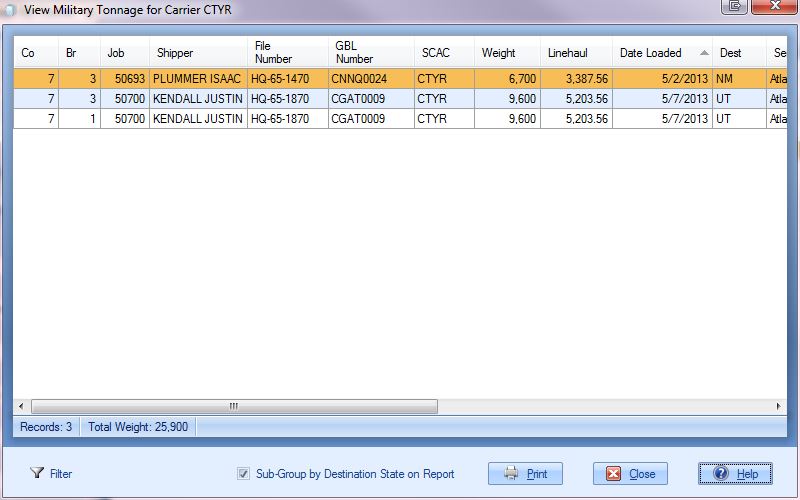Click the Date Loaded sort arrow

703,53
